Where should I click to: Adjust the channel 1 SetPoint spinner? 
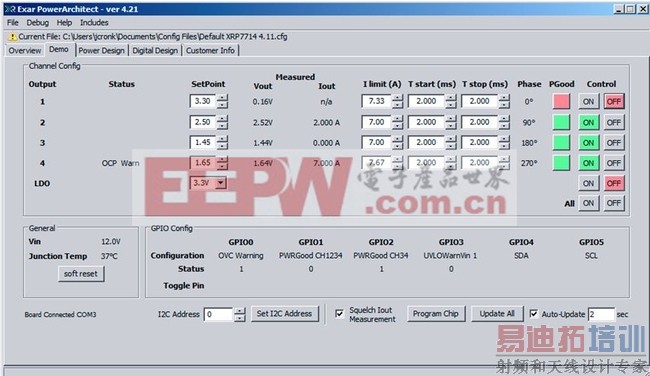[223, 101]
